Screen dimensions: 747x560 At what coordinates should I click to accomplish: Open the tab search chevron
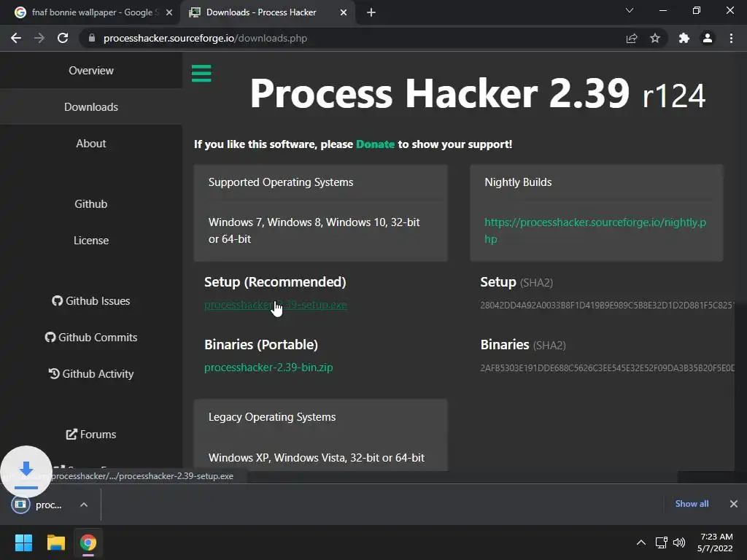pos(630,10)
